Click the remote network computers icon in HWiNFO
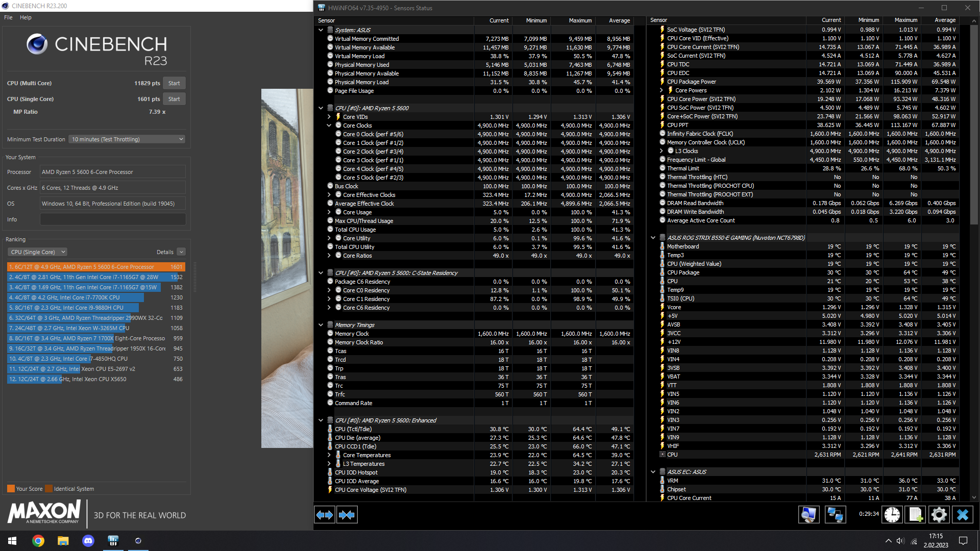Image resolution: width=980 pixels, height=551 pixels. point(836,515)
